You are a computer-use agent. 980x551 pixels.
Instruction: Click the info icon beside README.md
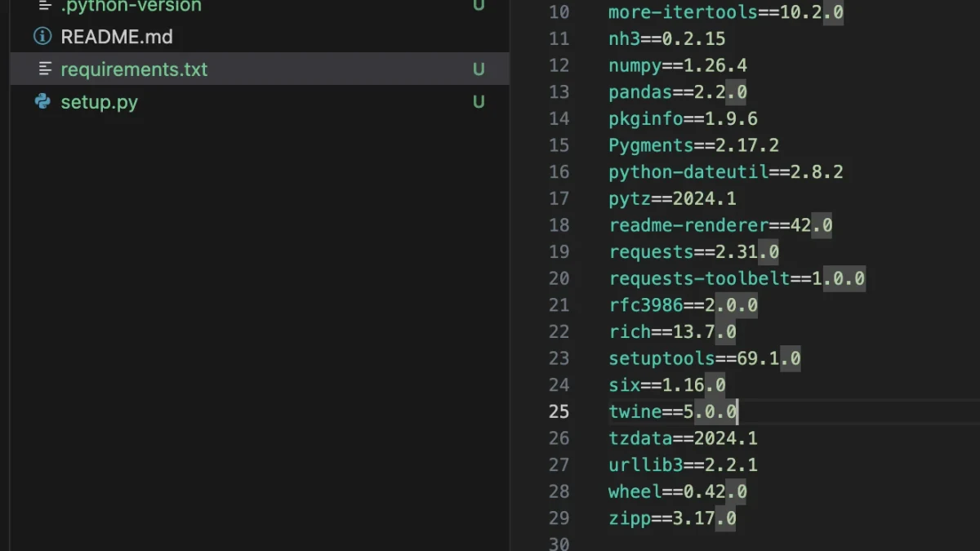pyautogui.click(x=42, y=37)
